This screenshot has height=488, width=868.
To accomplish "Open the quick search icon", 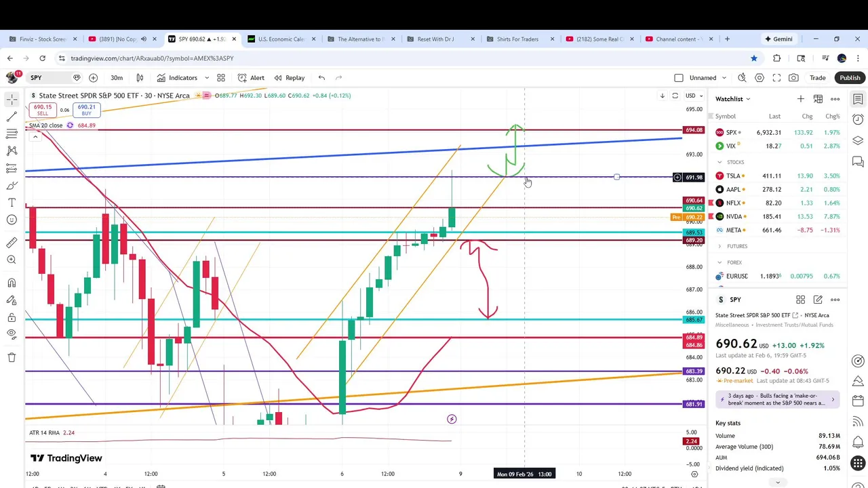I will click(x=742, y=78).
